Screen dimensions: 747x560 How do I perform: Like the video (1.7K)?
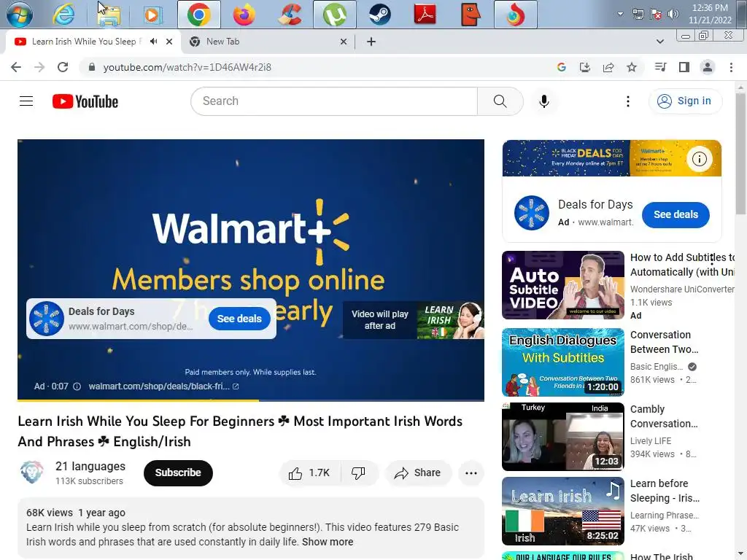309,472
